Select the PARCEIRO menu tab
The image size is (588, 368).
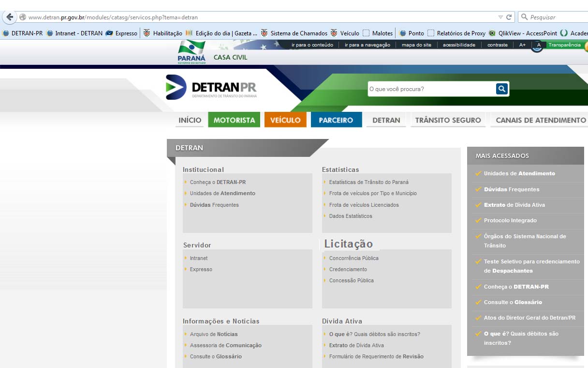(x=336, y=120)
